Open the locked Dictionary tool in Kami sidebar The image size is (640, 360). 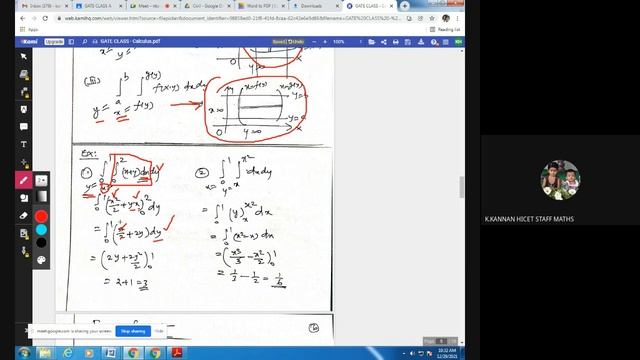24,74
